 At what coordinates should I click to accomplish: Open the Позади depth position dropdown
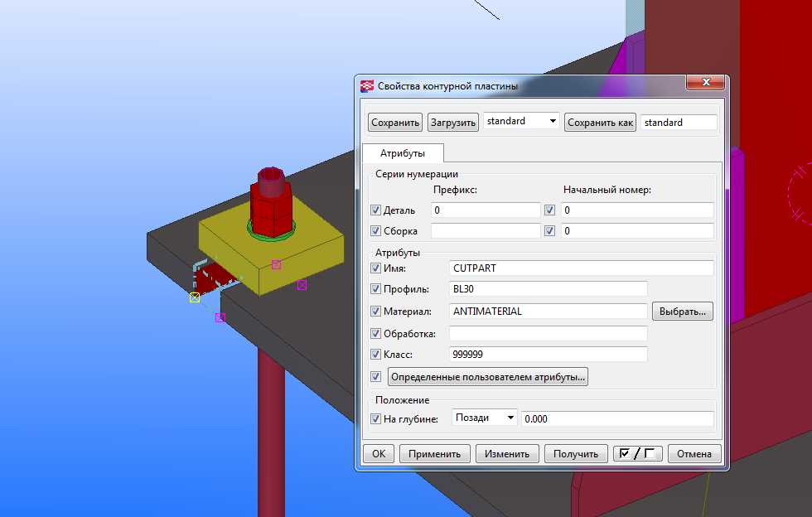tap(485, 418)
